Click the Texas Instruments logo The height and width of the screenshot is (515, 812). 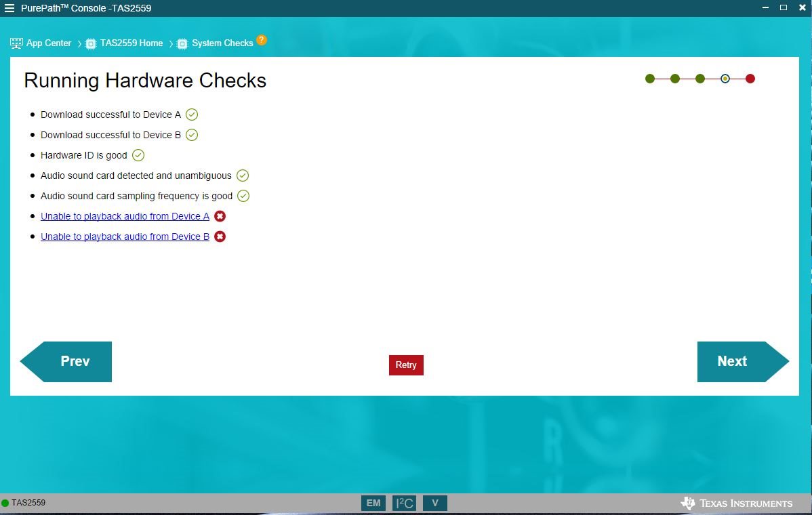[736, 503]
